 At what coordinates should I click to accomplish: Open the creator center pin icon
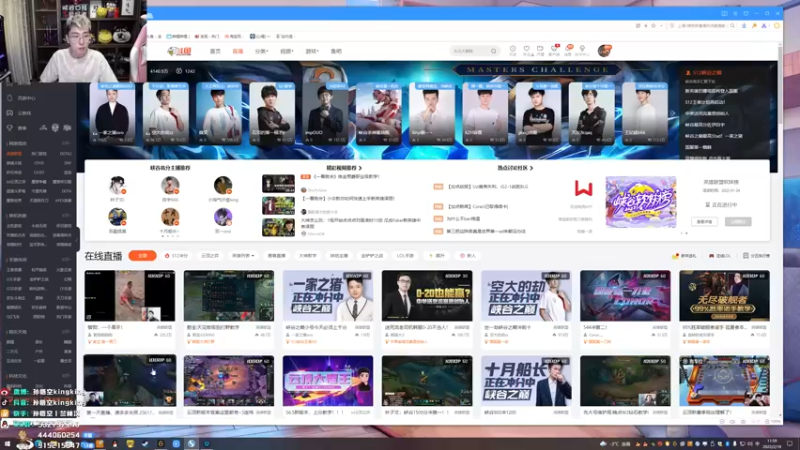coord(582,49)
